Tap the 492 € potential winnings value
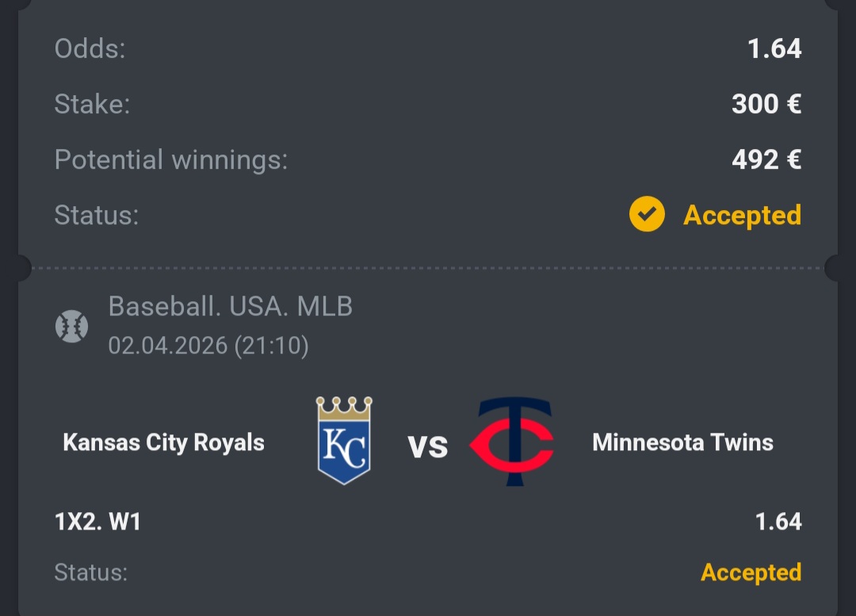This screenshot has height=616, width=856. [x=766, y=159]
